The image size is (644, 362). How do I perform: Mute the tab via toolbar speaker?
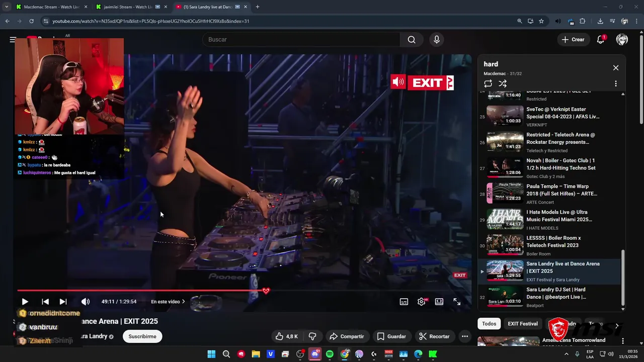pyautogui.click(x=558, y=21)
